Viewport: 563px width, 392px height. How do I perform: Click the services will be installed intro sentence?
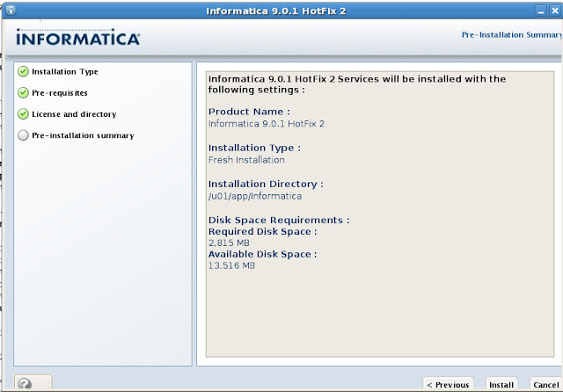pos(357,84)
